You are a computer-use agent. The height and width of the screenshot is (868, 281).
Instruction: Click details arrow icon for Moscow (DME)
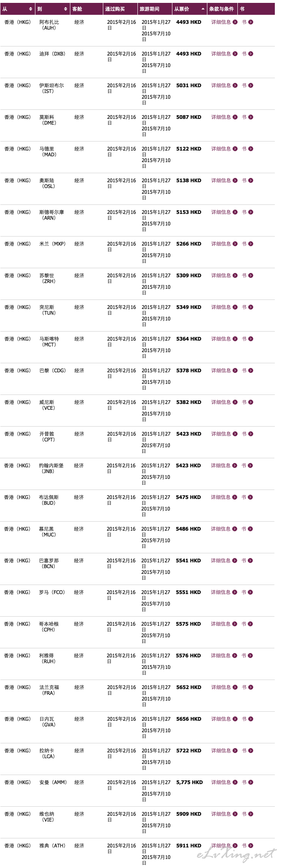point(235,117)
